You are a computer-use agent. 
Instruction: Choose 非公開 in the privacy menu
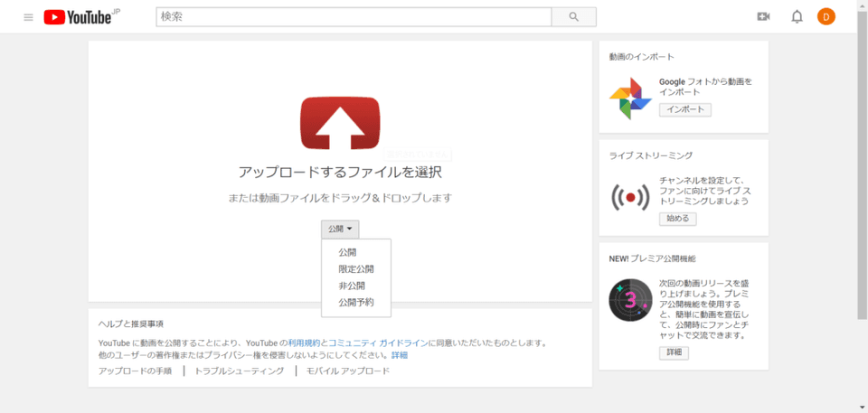pyautogui.click(x=351, y=286)
